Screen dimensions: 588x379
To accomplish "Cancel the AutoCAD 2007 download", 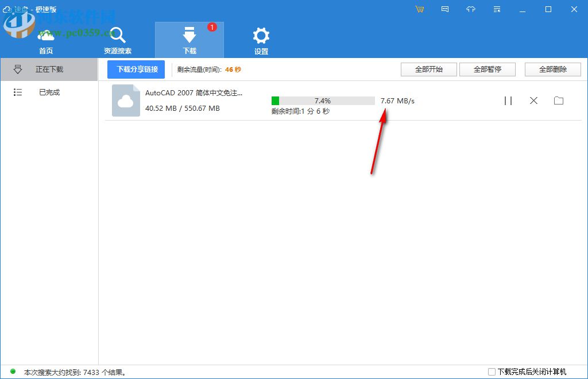I will tap(533, 100).
